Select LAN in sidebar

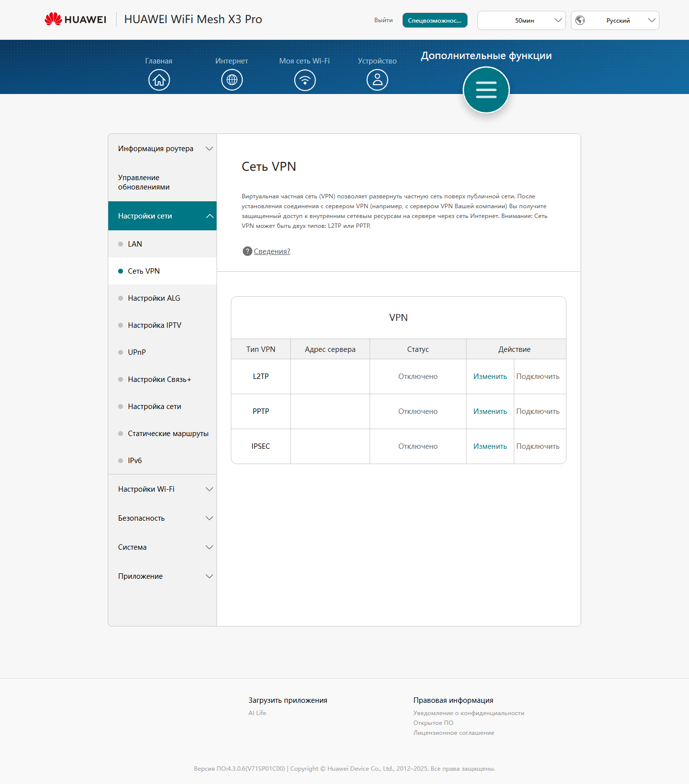coord(162,244)
